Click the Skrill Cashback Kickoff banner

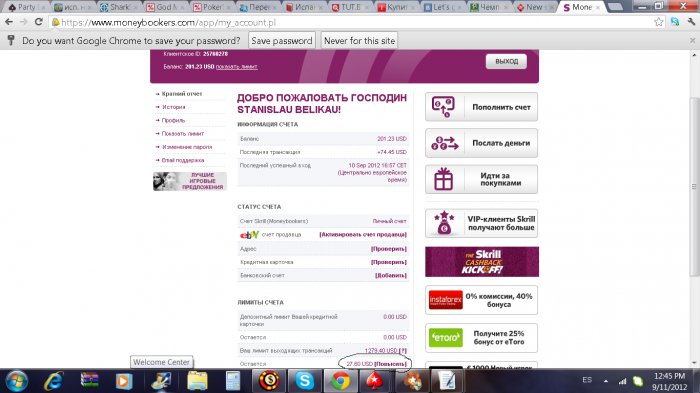[x=482, y=262]
